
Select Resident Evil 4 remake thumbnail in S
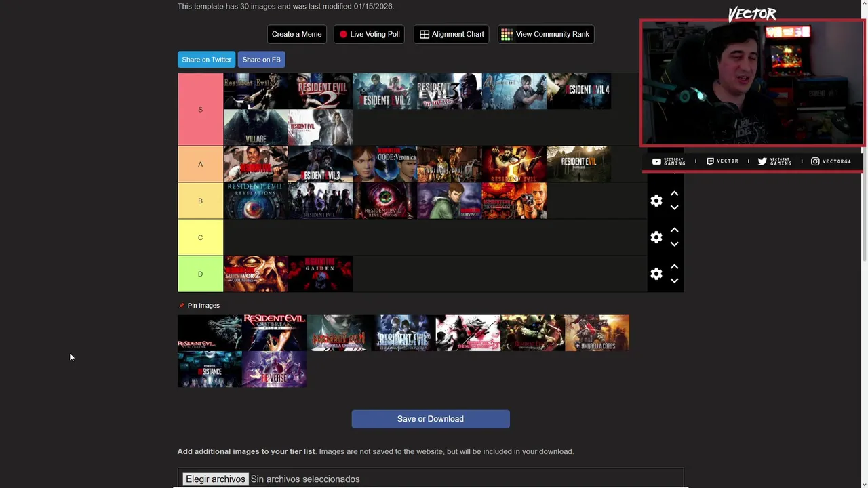tap(578, 91)
